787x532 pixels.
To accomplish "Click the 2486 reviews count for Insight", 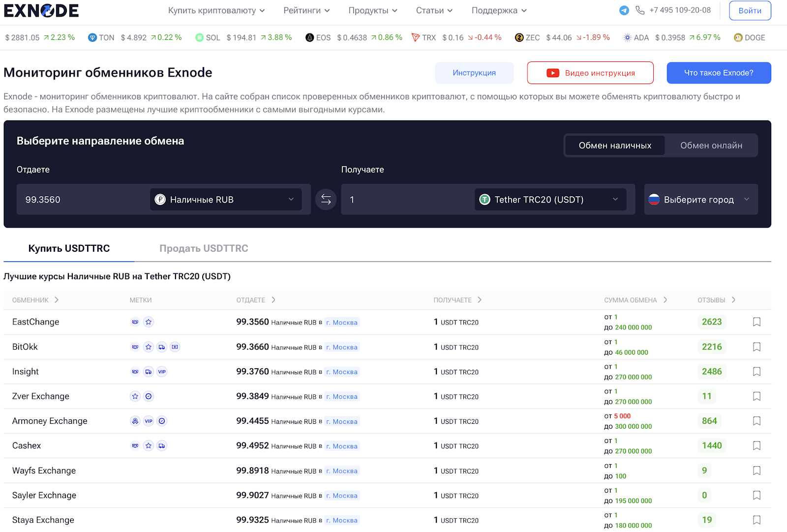I will pyautogui.click(x=712, y=372).
